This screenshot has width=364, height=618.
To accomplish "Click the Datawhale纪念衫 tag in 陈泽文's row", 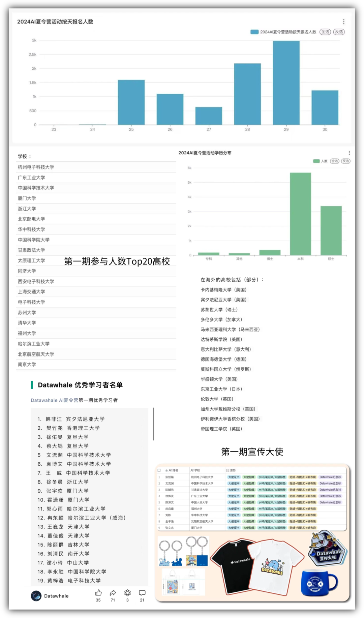I will [330, 502].
